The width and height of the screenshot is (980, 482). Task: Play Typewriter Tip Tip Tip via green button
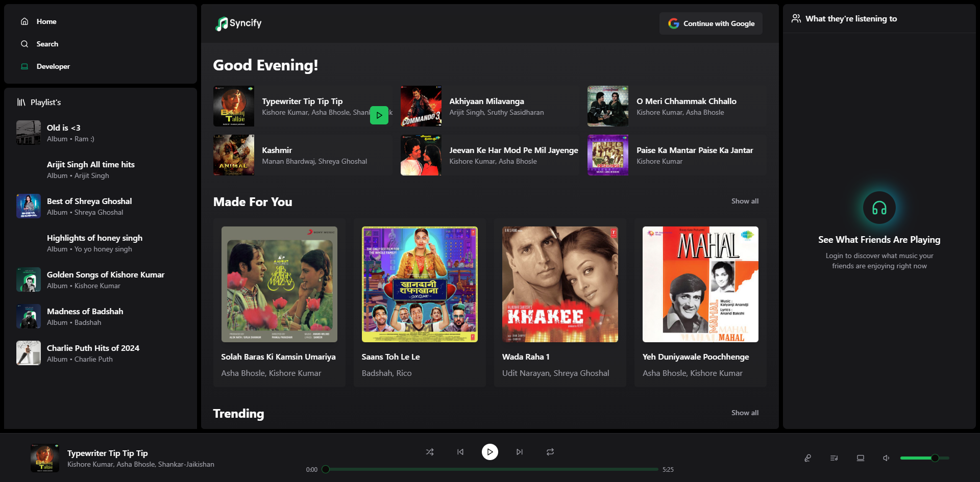379,115
